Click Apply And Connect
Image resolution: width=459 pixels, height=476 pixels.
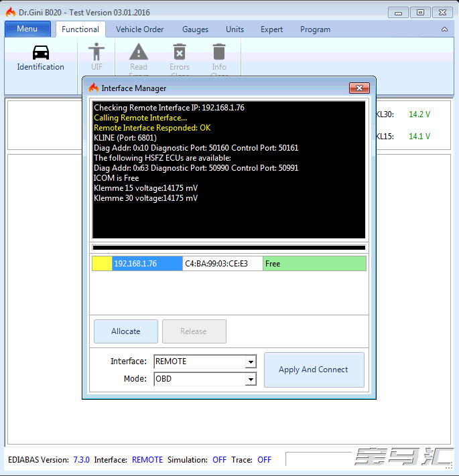pos(314,370)
